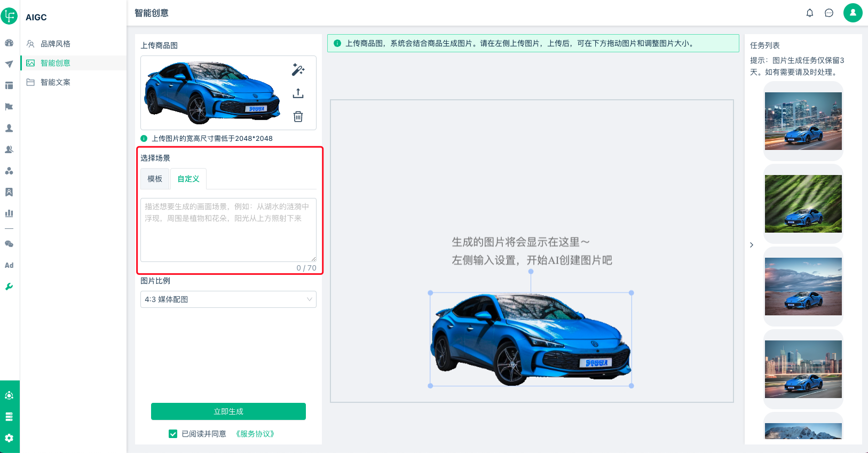Click the uploaded blue car preview image
868x453 pixels.
pyautogui.click(x=212, y=93)
